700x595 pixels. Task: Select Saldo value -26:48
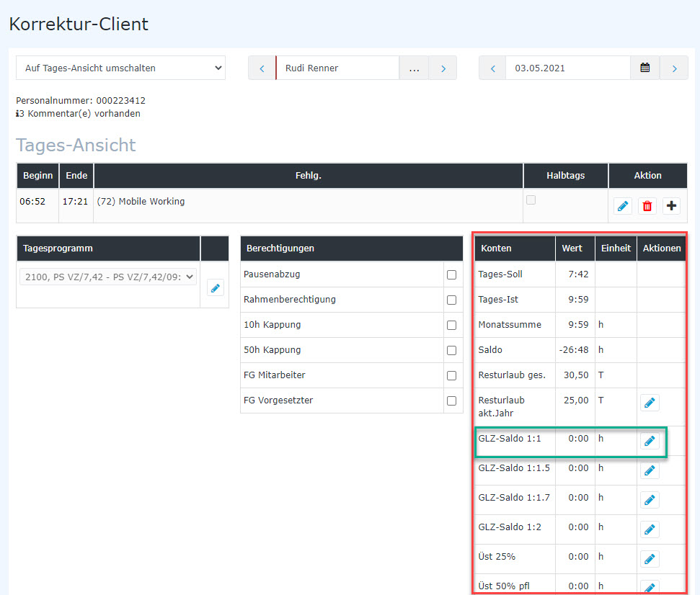[574, 350]
